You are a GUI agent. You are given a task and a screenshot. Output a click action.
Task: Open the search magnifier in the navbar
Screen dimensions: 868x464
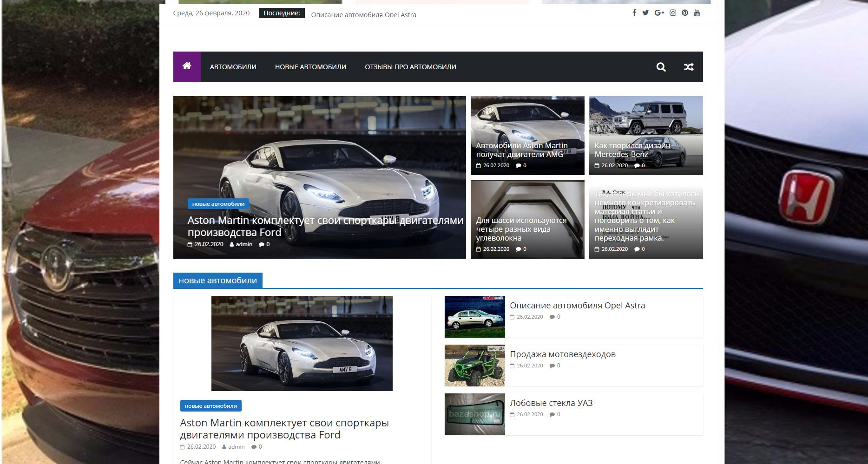coord(661,67)
